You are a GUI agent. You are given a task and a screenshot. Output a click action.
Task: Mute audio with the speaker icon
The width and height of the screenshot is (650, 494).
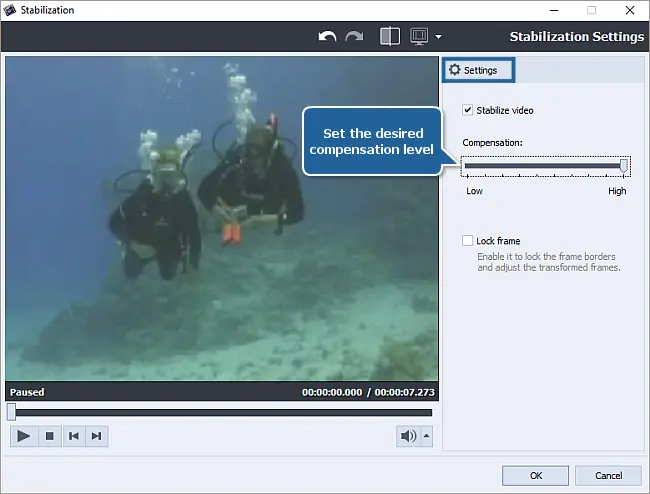click(x=408, y=436)
